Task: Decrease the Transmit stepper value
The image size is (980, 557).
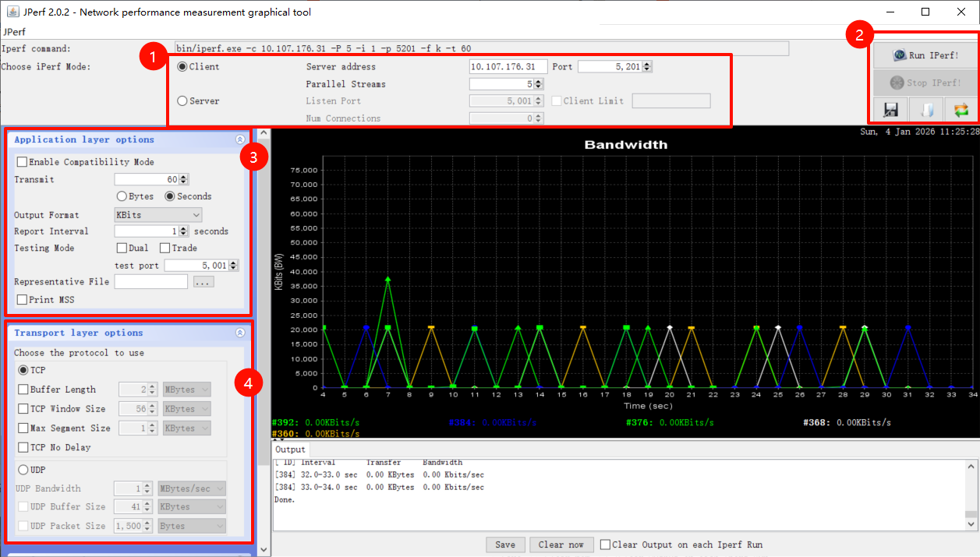Action: click(184, 183)
